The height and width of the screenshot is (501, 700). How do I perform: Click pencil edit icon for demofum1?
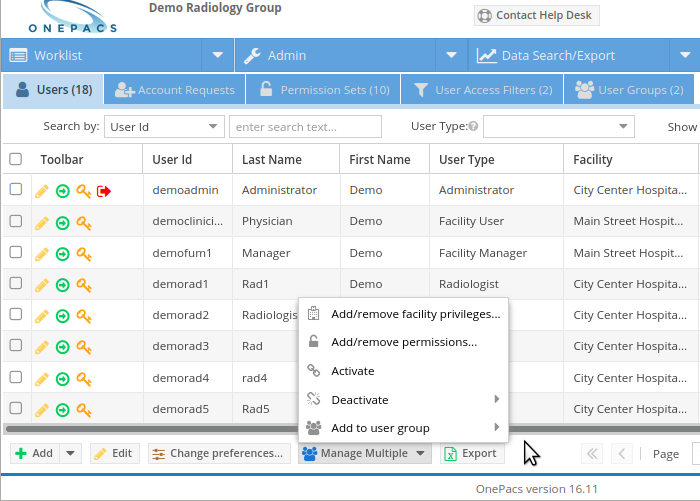pyautogui.click(x=42, y=254)
